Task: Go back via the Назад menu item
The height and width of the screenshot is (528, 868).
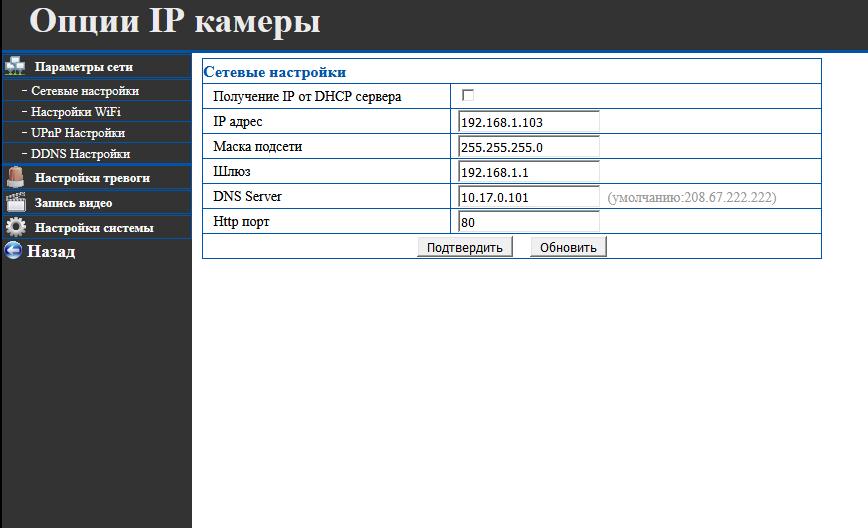Action: (x=51, y=251)
